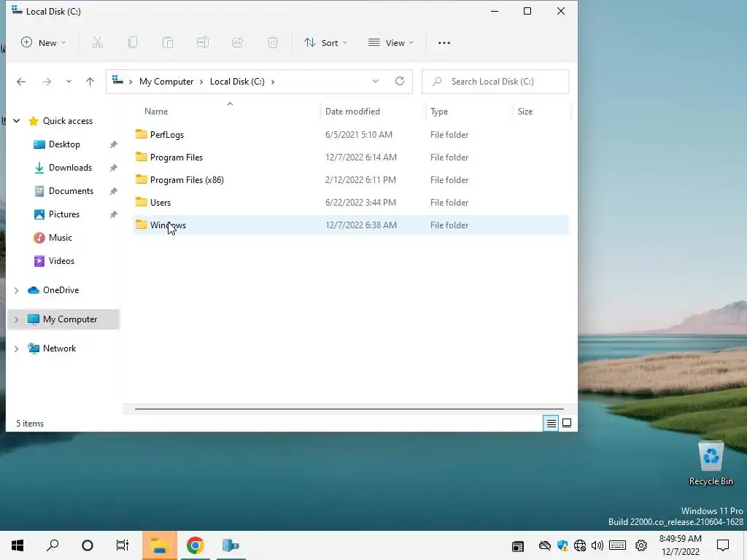Screen dimensions: 747x560
Task: Click the horizontal scrollbar in file list
Action: (349, 408)
